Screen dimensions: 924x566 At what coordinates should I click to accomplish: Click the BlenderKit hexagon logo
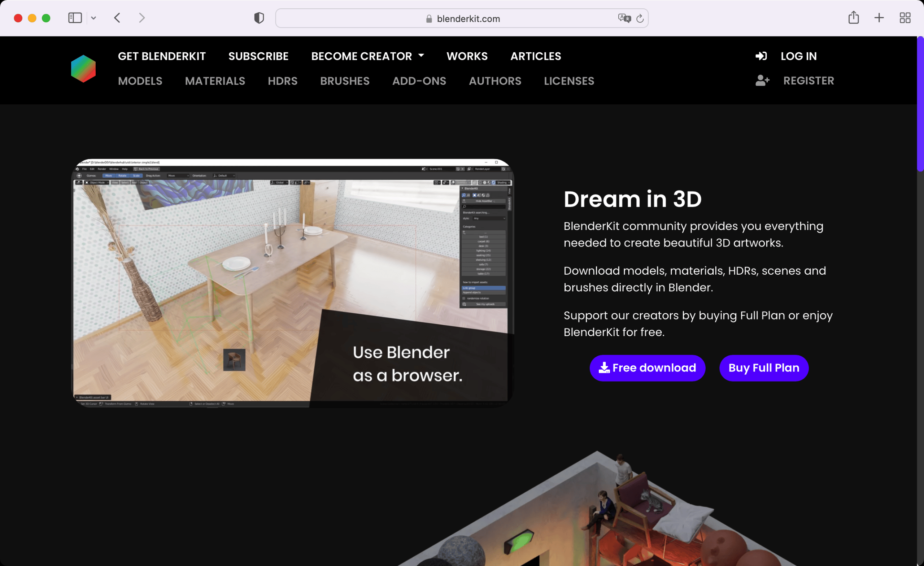pos(83,69)
